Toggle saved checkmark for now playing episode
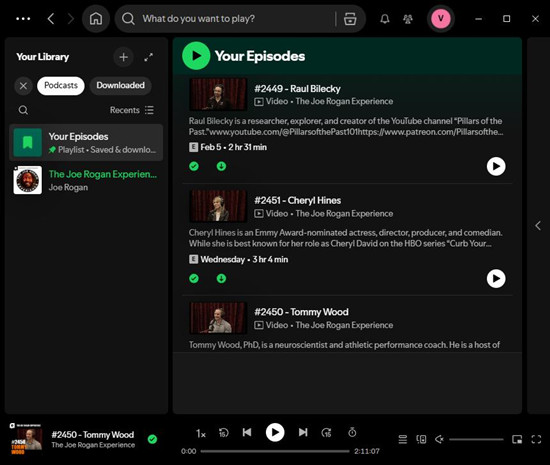 coord(152,439)
